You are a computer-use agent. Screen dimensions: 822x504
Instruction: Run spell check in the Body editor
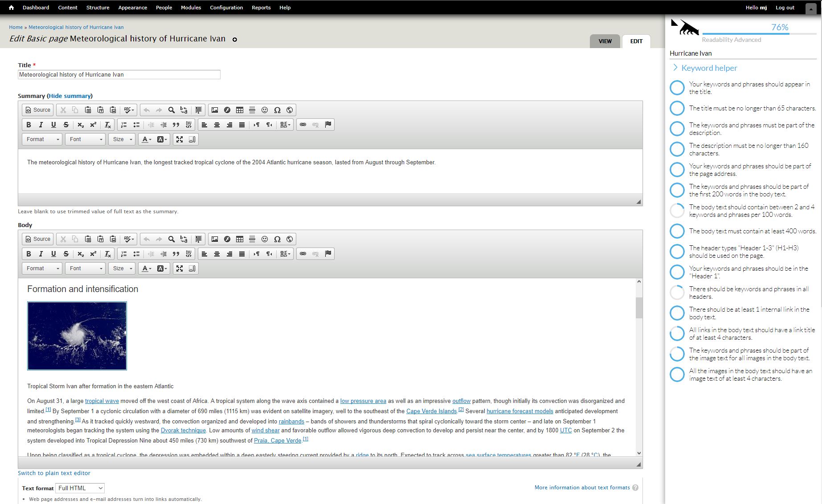click(128, 239)
